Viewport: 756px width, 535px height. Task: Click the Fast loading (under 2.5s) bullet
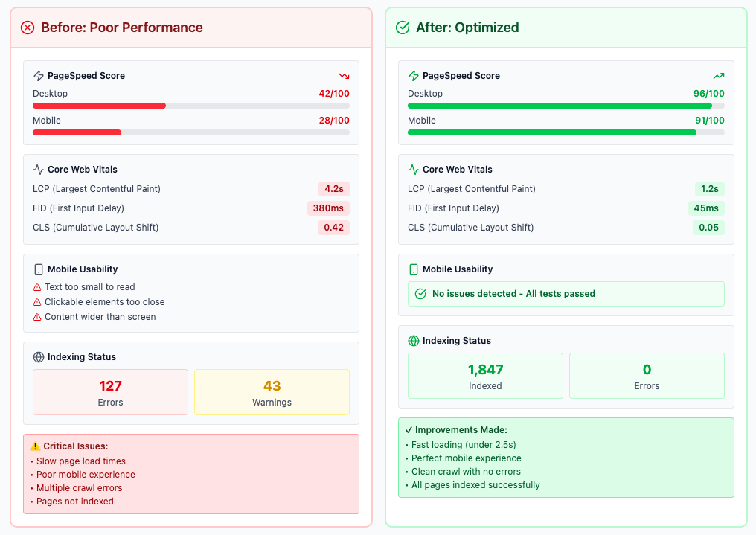(x=464, y=445)
